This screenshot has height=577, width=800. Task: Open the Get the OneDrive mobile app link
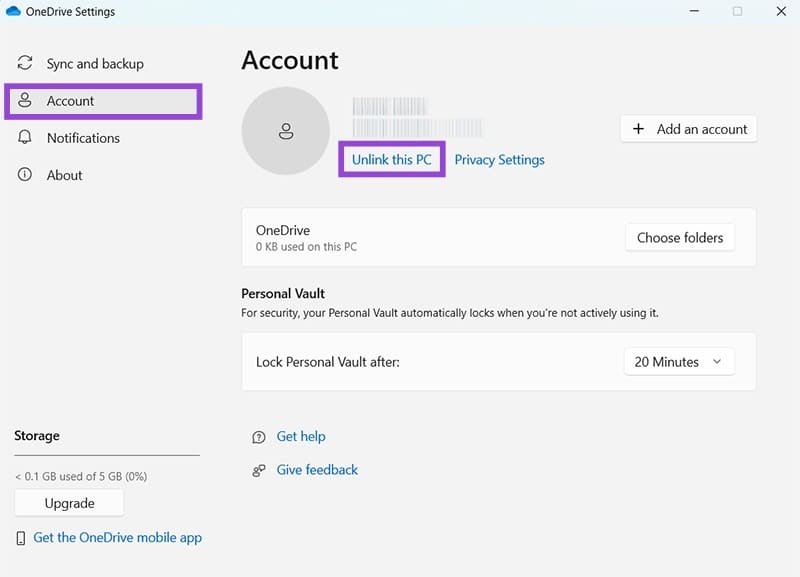click(x=117, y=538)
